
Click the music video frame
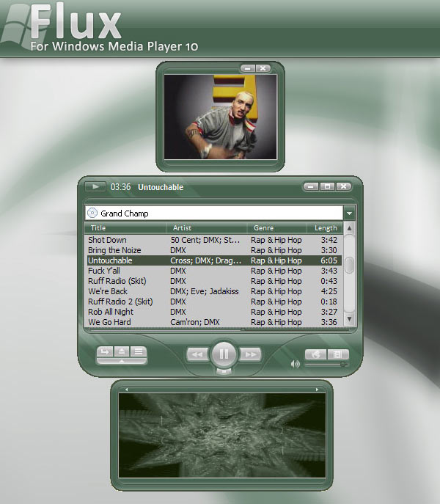[x=221, y=117]
